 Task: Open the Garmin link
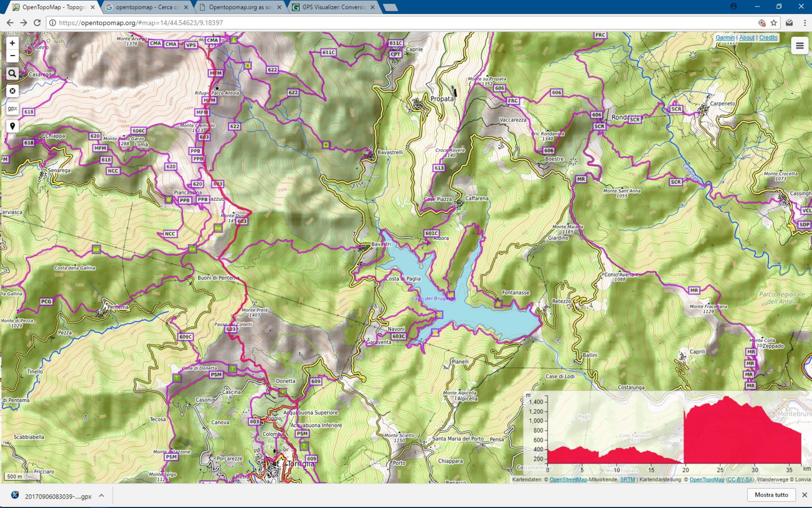click(x=725, y=37)
